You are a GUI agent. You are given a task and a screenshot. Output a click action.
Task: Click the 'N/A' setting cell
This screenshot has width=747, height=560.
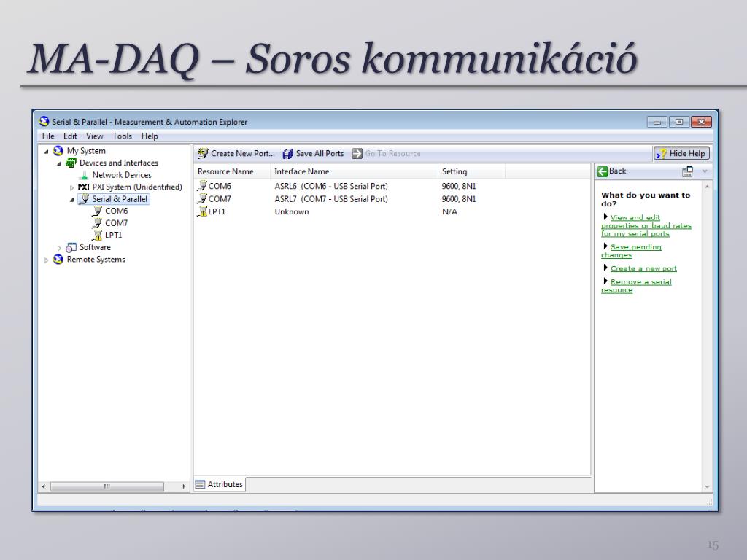pyautogui.click(x=449, y=212)
